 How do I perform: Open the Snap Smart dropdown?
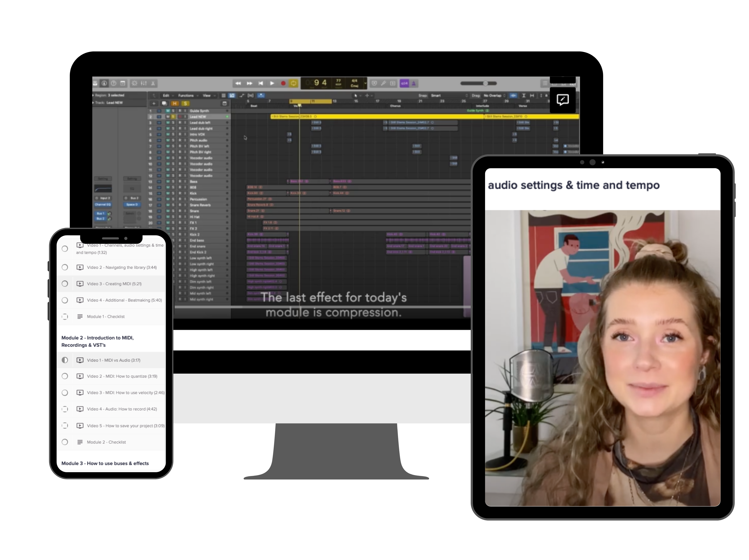coord(449,95)
